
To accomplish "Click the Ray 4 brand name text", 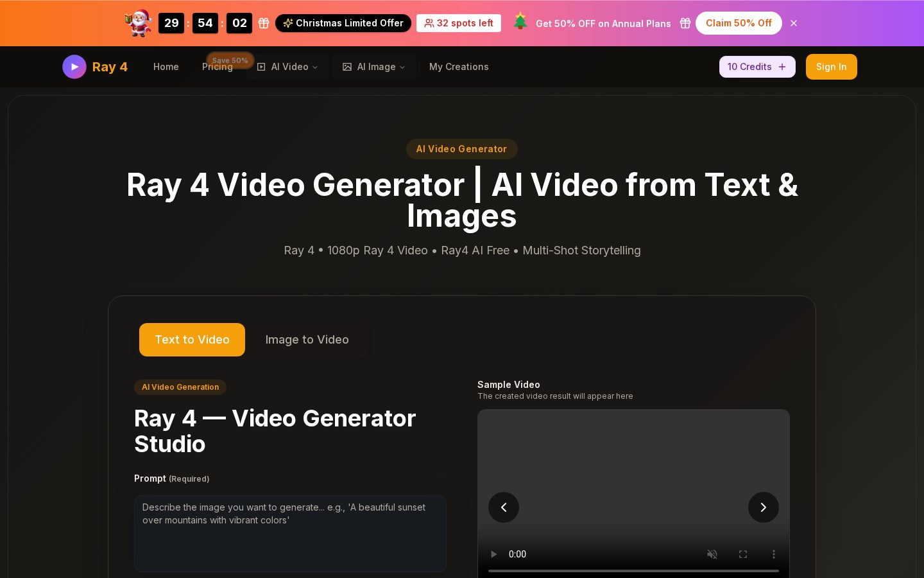I will click(x=110, y=67).
